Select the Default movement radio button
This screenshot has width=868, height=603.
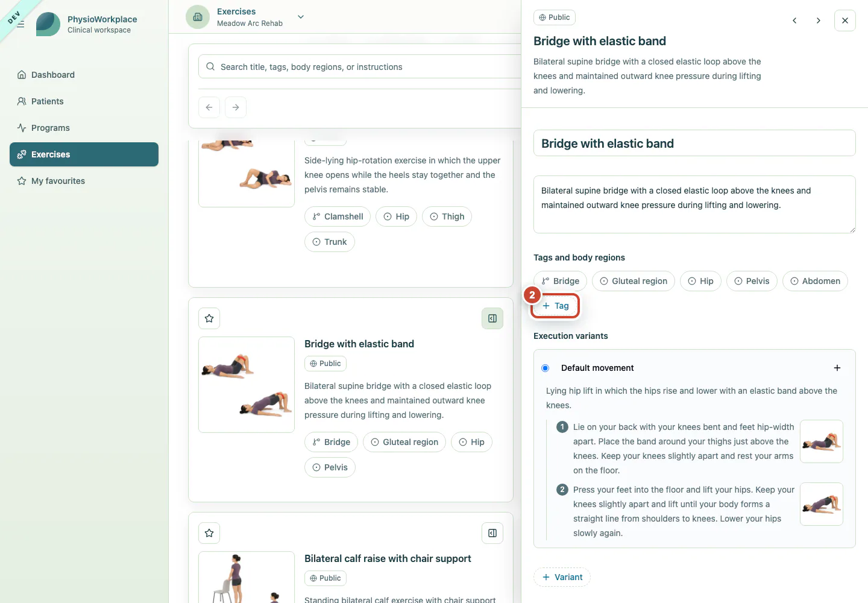tap(546, 368)
